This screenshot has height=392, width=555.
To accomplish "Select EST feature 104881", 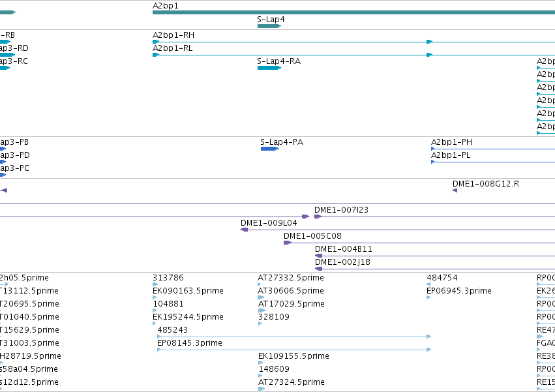I will click(x=168, y=304).
